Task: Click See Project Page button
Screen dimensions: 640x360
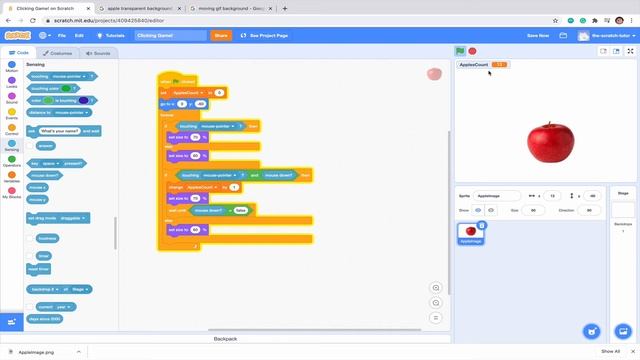Action: (x=264, y=36)
